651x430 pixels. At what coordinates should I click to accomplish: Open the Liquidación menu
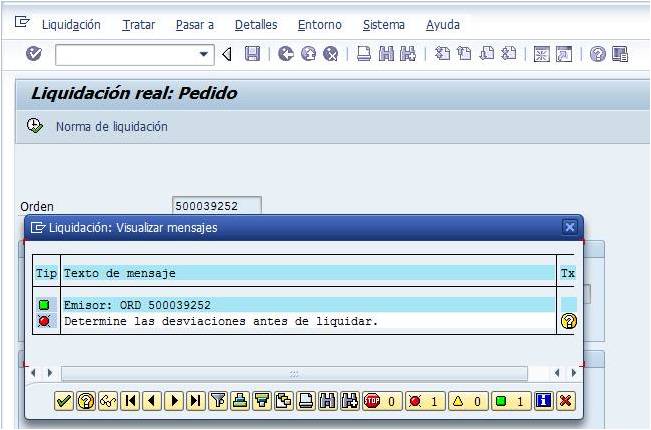(x=71, y=24)
